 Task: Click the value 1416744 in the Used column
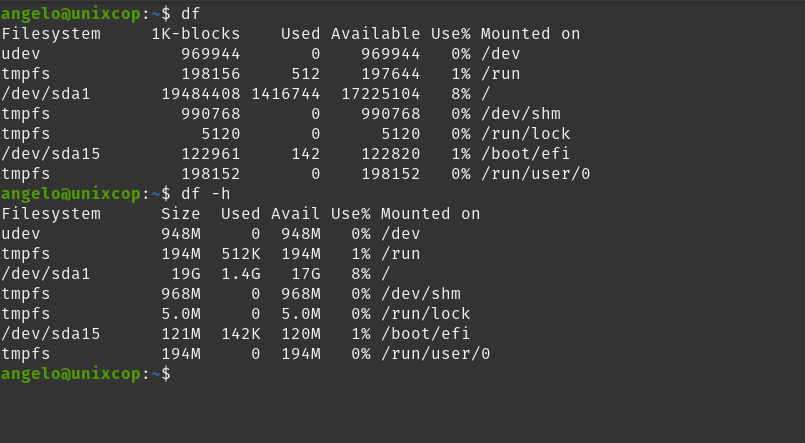[x=286, y=94]
